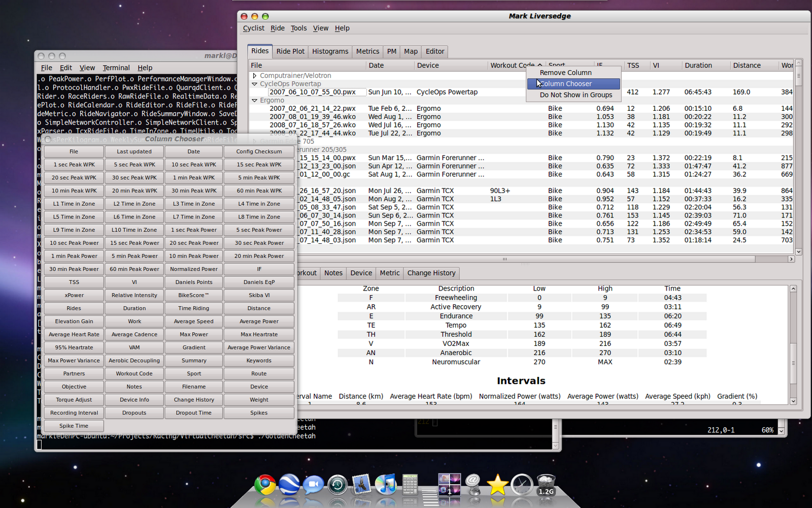Open the PM tab
This screenshot has width=812, height=508.
click(392, 51)
